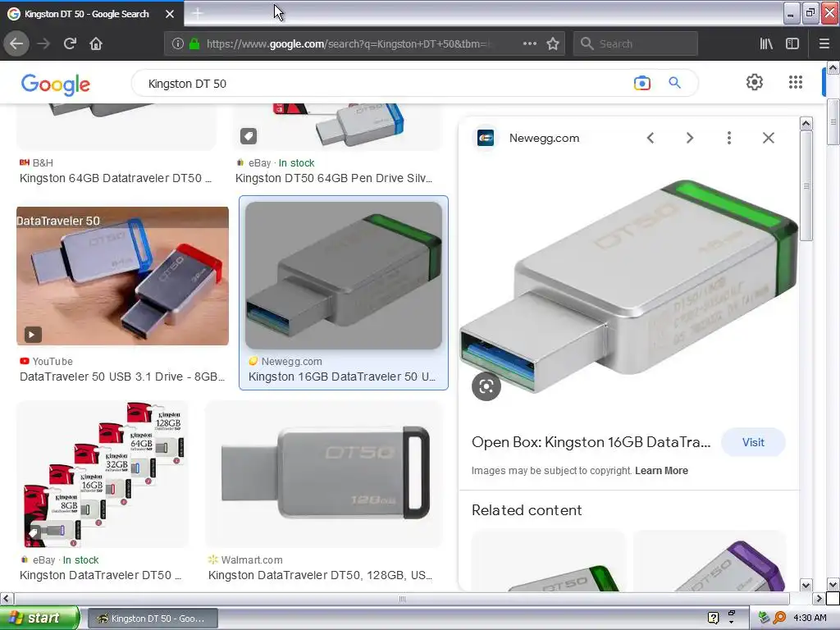The image size is (840, 630).
Task: Open the Kingston DataTraveler DT50 eBay text link
Action: click(x=100, y=575)
